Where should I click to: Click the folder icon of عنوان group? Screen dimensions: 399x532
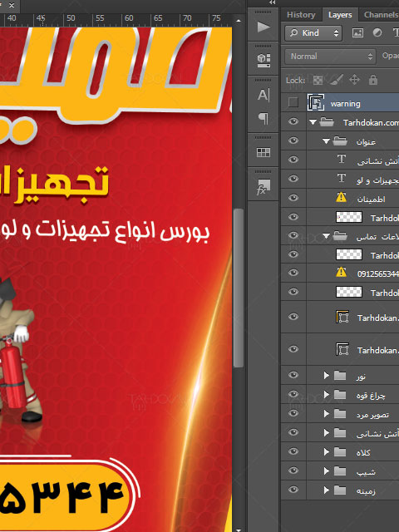pyautogui.click(x=340, y=140)
